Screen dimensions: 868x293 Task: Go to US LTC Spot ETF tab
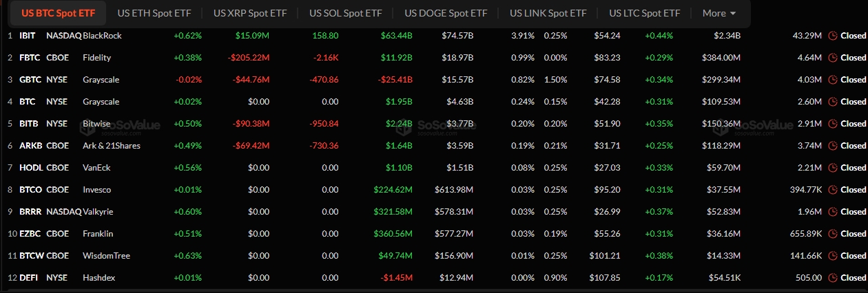pos(644,13)
